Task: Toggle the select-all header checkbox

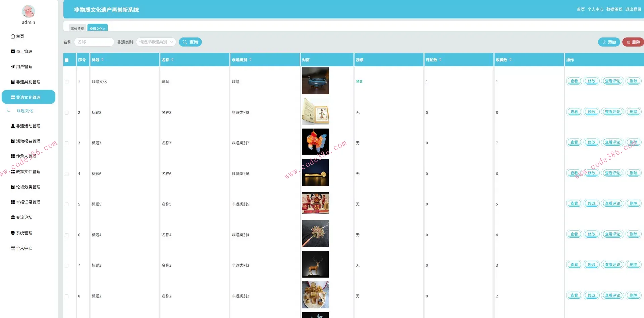Action: click(x=67, y=60)
